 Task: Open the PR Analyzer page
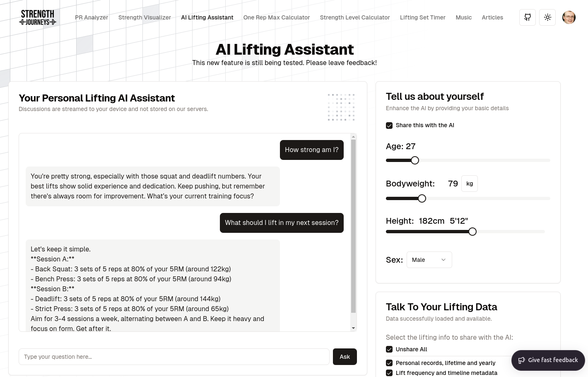pos(92,17)
